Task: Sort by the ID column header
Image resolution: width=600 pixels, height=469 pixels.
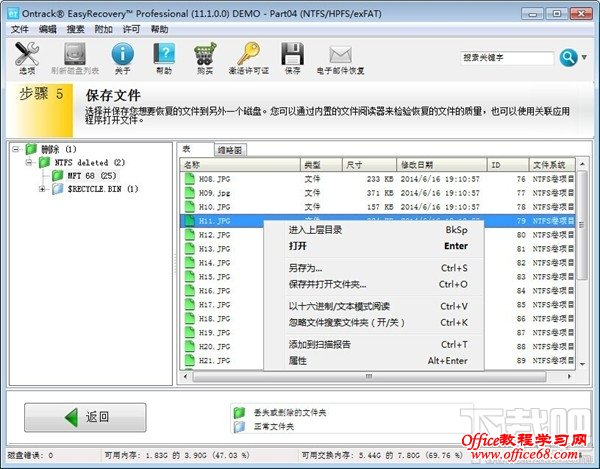Action: point(508,165)
